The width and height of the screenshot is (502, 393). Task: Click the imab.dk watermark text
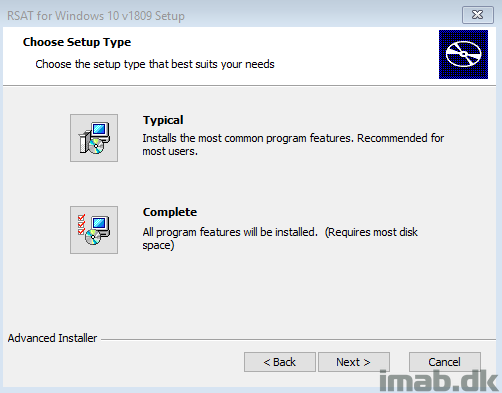point(439,381)
